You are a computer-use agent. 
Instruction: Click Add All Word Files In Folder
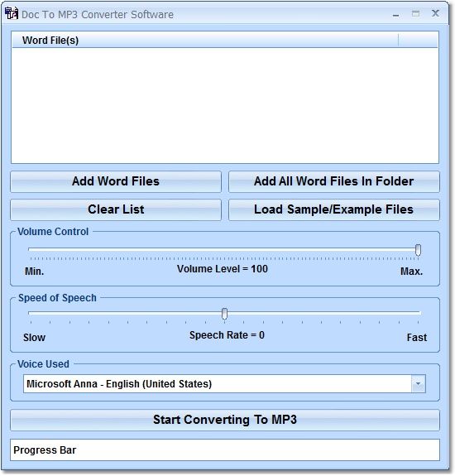point(333,181)
